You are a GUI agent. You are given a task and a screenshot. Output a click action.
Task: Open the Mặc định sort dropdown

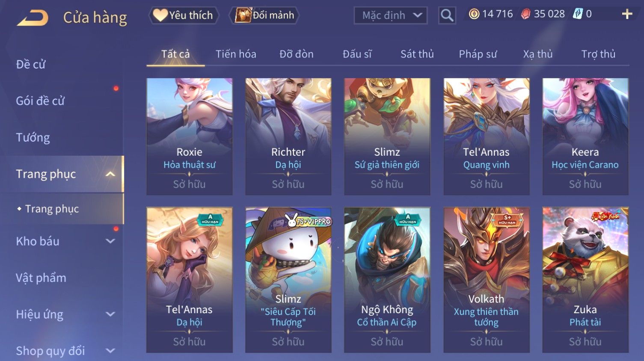coord(391,15)
